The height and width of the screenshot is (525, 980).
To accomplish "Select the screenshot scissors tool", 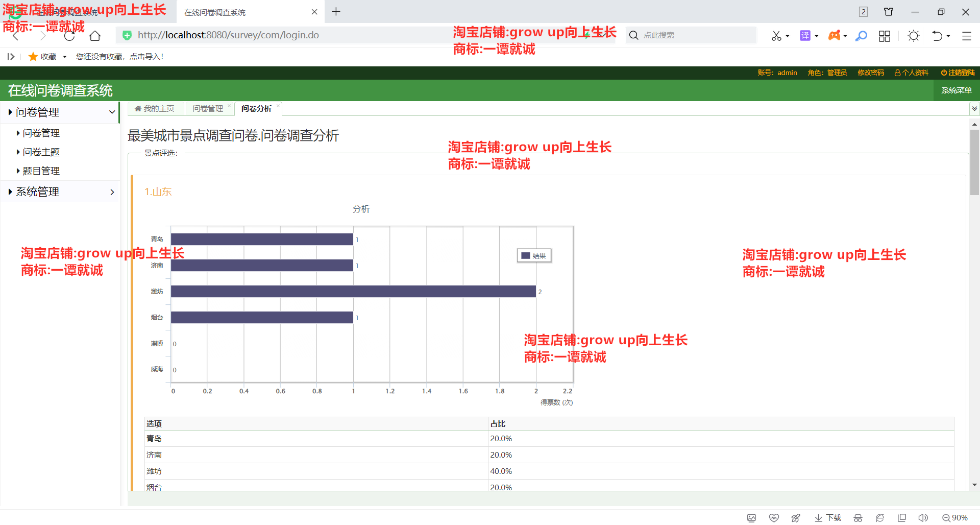I will click(776, 36).
